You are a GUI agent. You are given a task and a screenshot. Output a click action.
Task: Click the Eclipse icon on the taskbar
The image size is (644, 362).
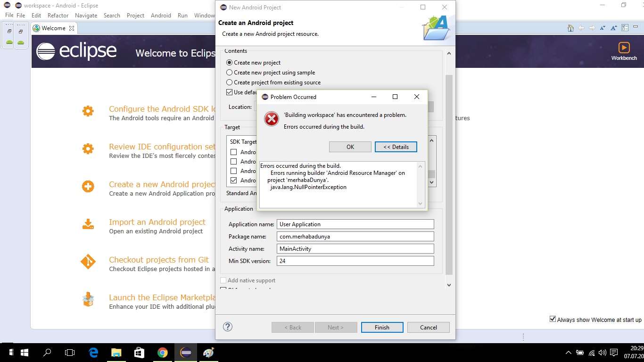(x=186, y=352)
